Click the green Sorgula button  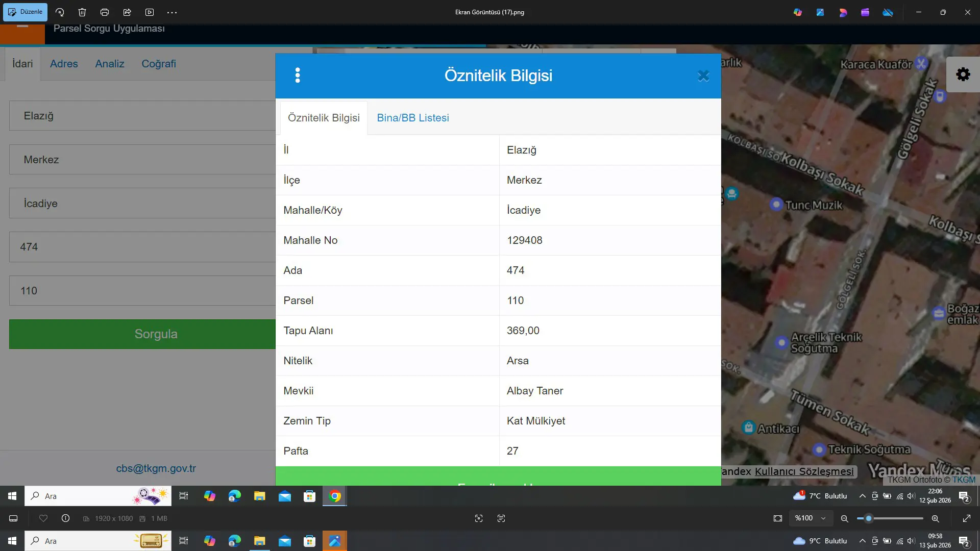point(142,334)
